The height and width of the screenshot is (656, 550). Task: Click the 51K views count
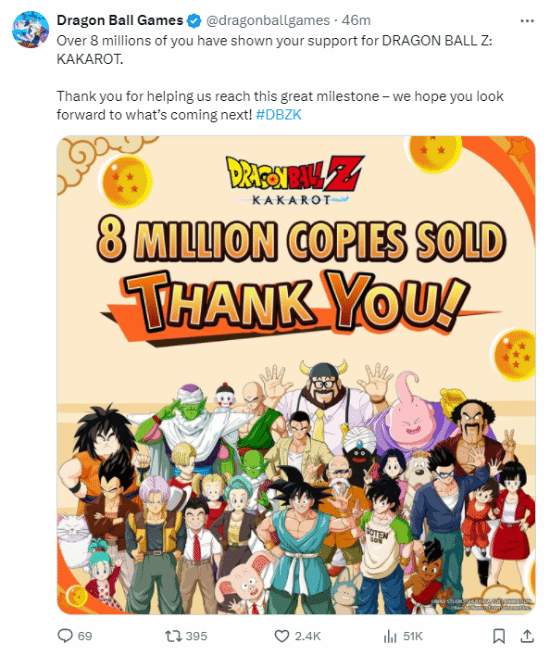click(x=413, y=636)
